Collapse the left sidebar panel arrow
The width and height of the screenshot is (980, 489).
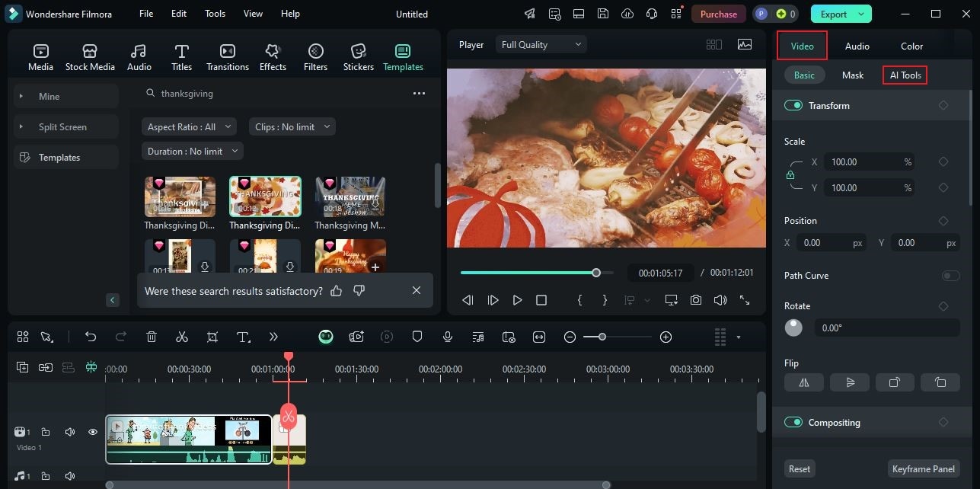click(x=113, y=300)
